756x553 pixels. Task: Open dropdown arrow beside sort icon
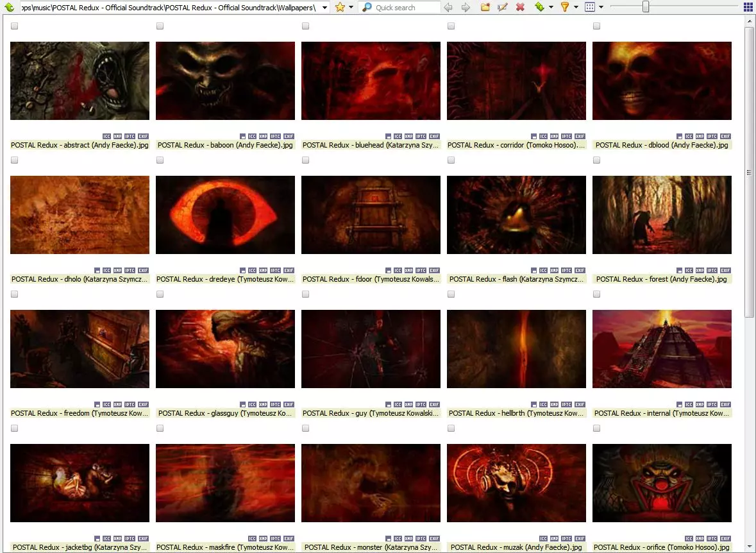[x=551, y=7]
